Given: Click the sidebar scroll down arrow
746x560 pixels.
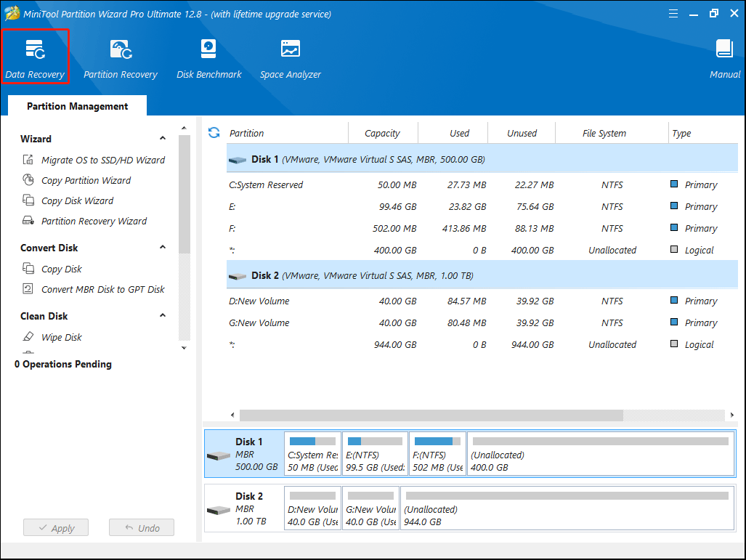Looking at the screenshot, I should 184,348.
